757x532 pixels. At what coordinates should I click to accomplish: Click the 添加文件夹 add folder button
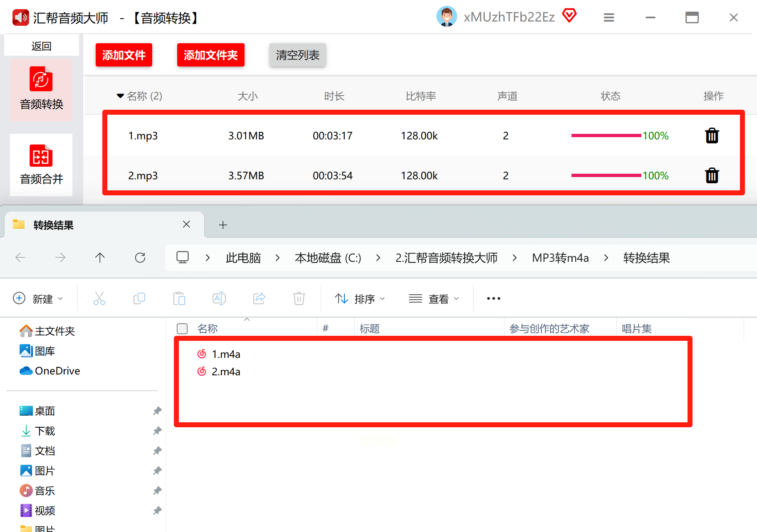[211, 55]
